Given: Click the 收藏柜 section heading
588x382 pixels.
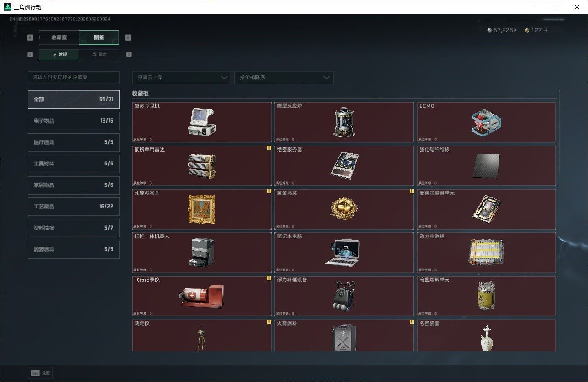Looking at the screenshot, I should (x=140, y=93).
